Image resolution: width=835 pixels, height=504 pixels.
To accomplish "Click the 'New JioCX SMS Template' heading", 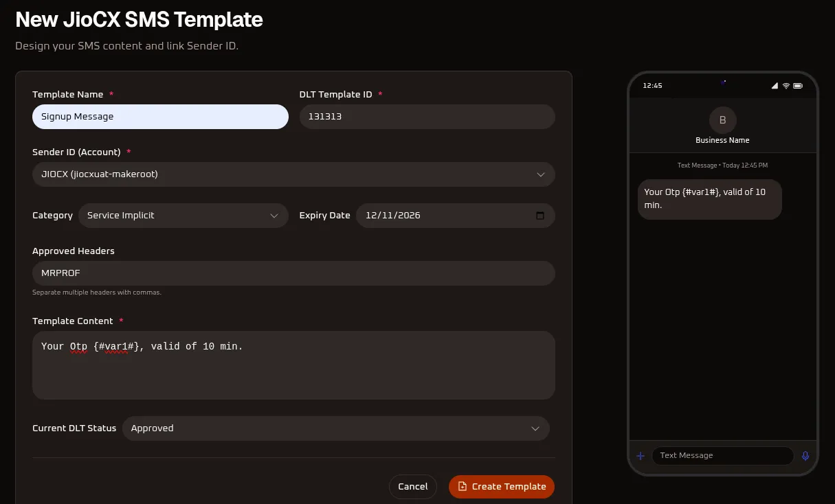I will point(140,19).
